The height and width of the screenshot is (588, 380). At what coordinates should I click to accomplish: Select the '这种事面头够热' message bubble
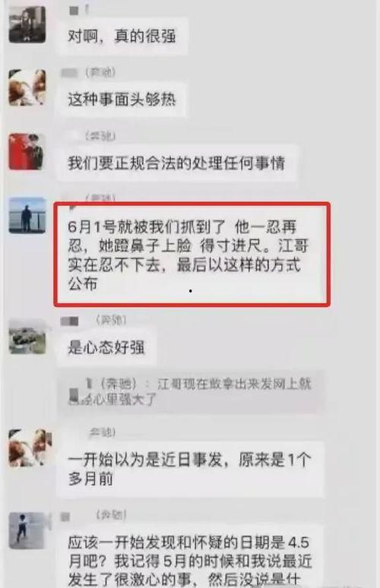point(122,100)
